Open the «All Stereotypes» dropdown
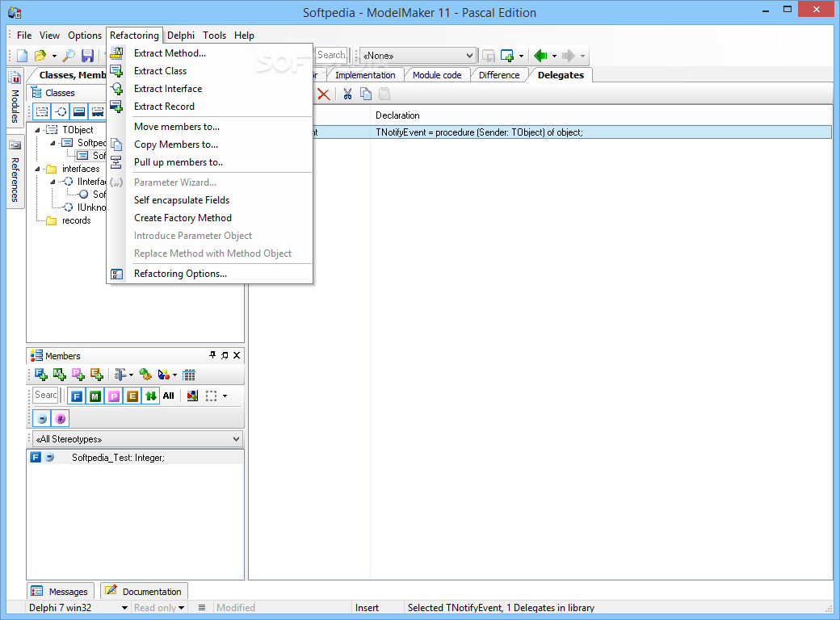Viewport: 840px width, 620px height. 236,439
